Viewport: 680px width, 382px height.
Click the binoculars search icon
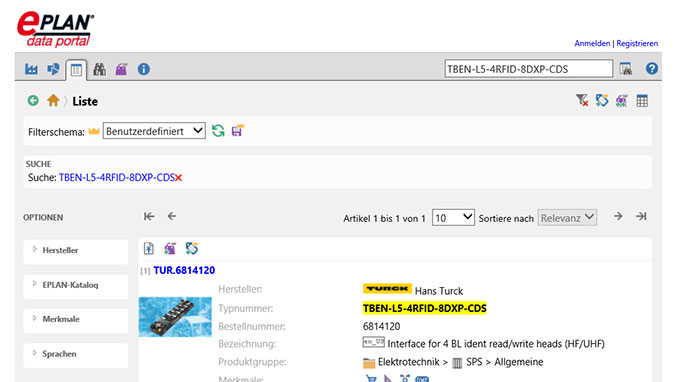pyautogui.click(x=99, y=69)
